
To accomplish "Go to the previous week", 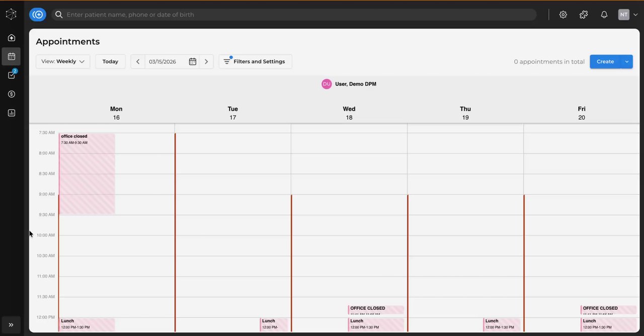I will coord(138,61).
